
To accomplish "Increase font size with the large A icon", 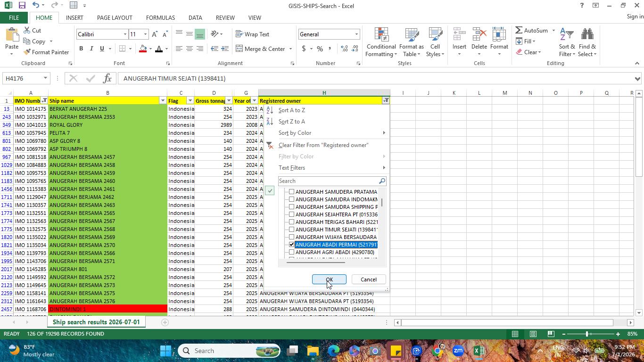I will 155,34.
